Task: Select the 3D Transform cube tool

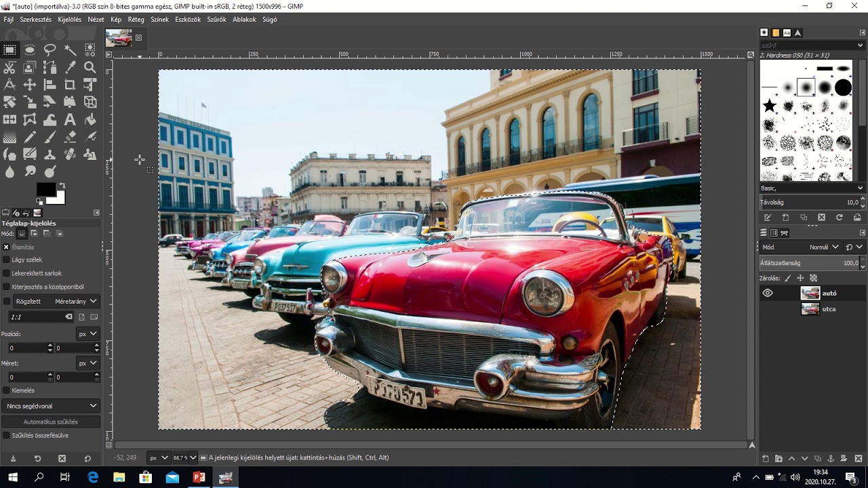Action: 90,102
